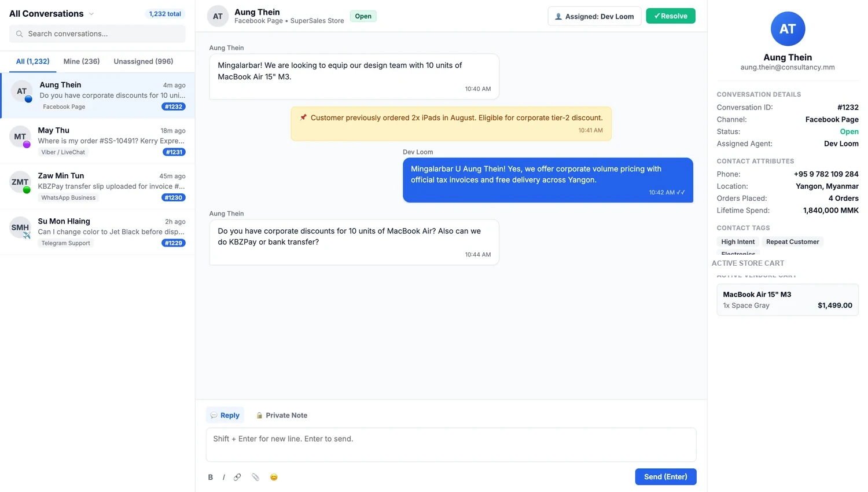Open Su Mon Hlaing's conversation
Viewport: 868px width, 492px height.
[x=97, y=232]
